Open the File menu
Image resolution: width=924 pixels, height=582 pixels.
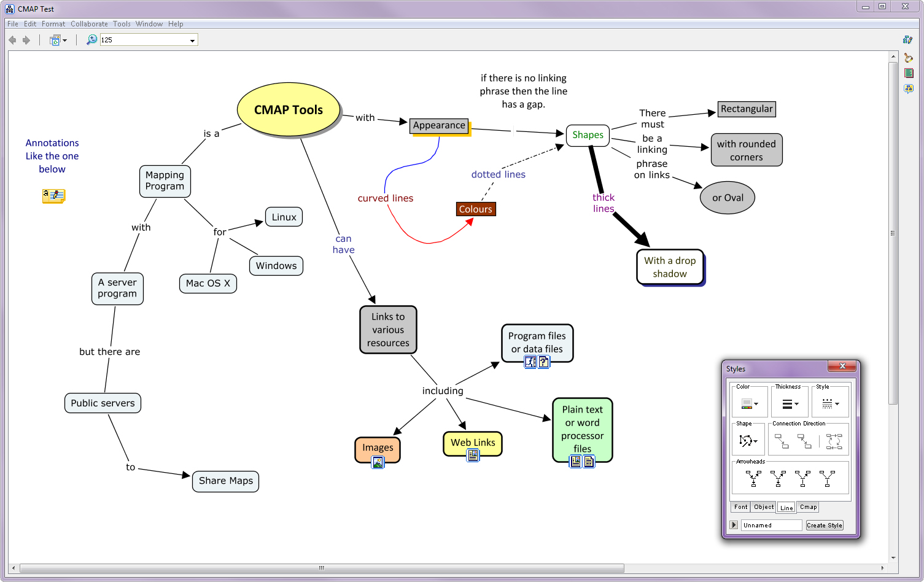(13, 24)
